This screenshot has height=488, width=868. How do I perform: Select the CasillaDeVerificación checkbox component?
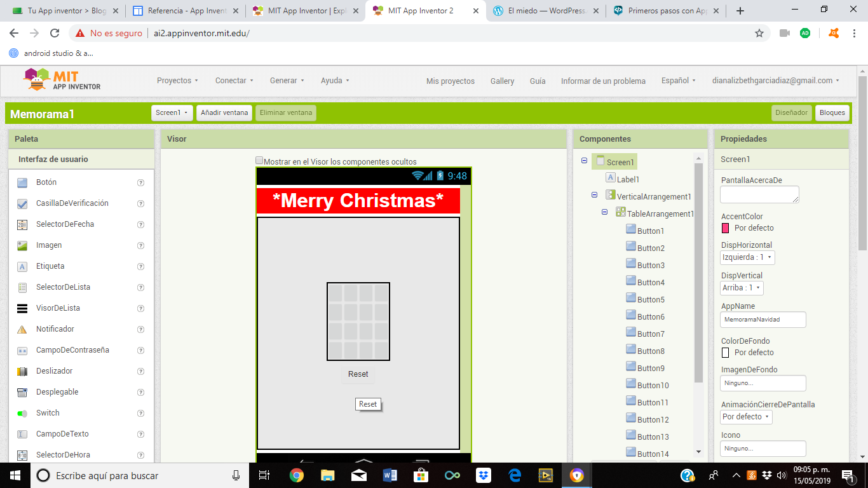pos(22,203)
